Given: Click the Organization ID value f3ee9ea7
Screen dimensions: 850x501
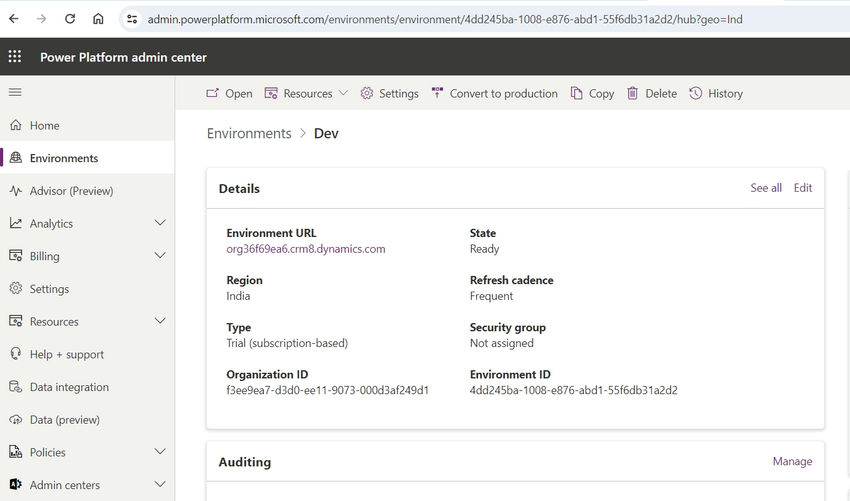Looking at the screenshot, I should click(x=327, y=390).
